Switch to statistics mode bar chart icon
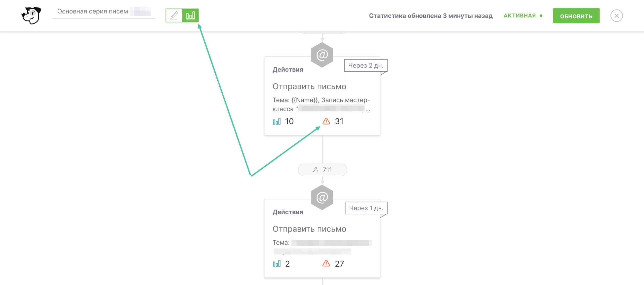 [190, 16]
